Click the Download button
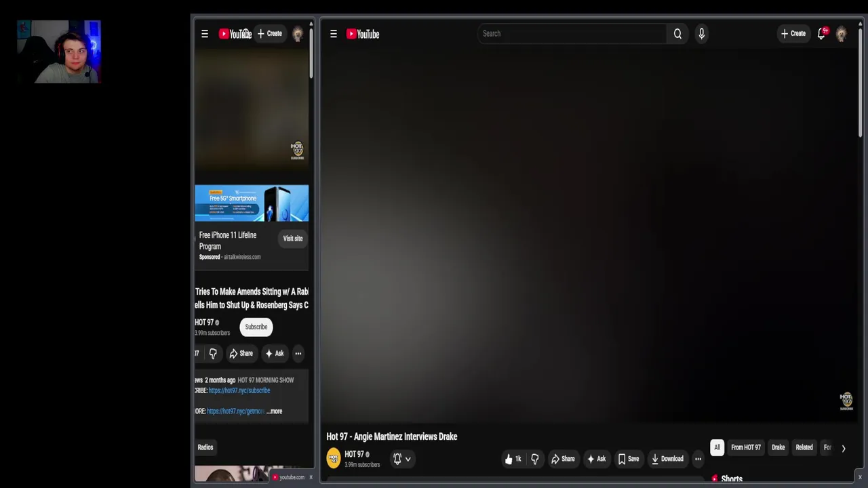This screenshot has height=488, width=868. coord(667,459)
